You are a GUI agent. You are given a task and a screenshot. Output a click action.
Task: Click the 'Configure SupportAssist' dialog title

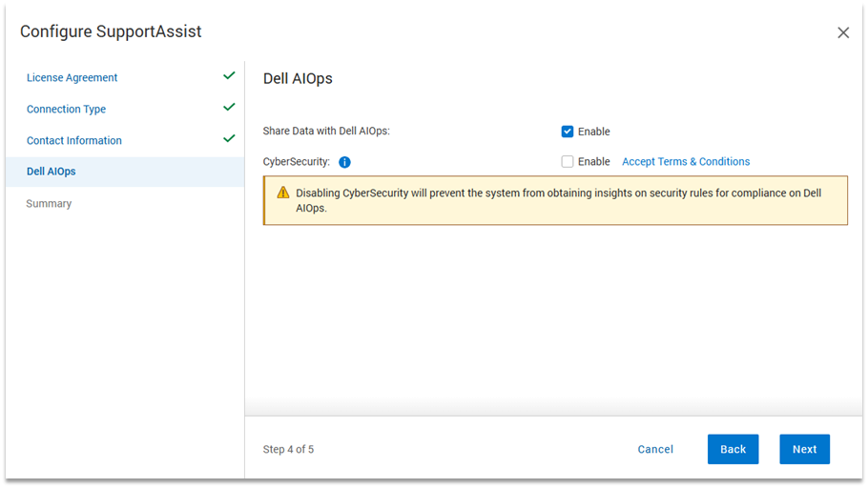tap(111, 31)
